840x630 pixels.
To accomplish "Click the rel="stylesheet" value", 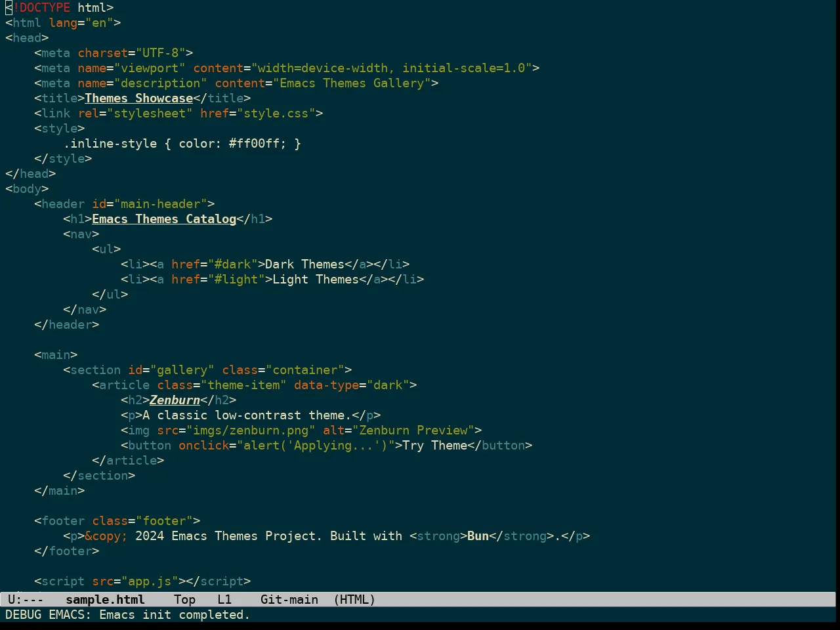I will coord(150,113).
